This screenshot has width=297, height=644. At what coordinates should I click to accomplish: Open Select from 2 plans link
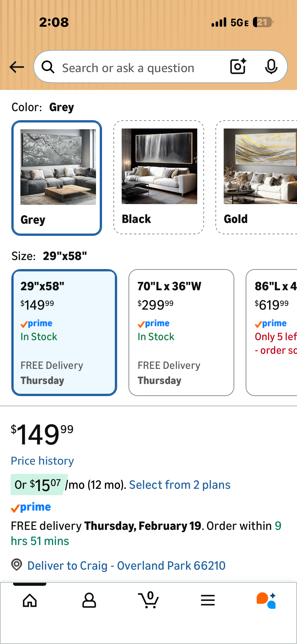(x=180, y=485)
